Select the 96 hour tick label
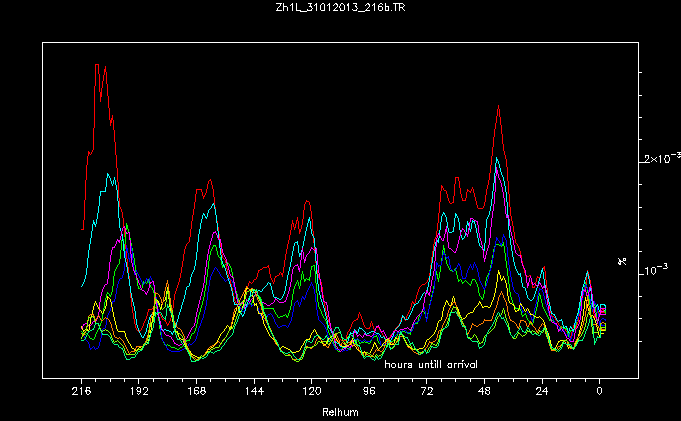The image size is (681, 421). [x=370, y=395]
